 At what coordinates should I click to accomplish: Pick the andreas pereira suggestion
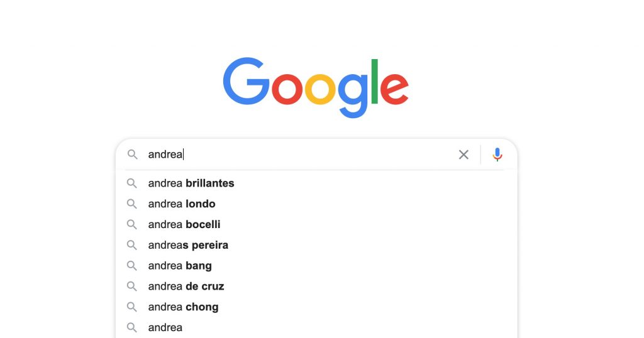316,245
